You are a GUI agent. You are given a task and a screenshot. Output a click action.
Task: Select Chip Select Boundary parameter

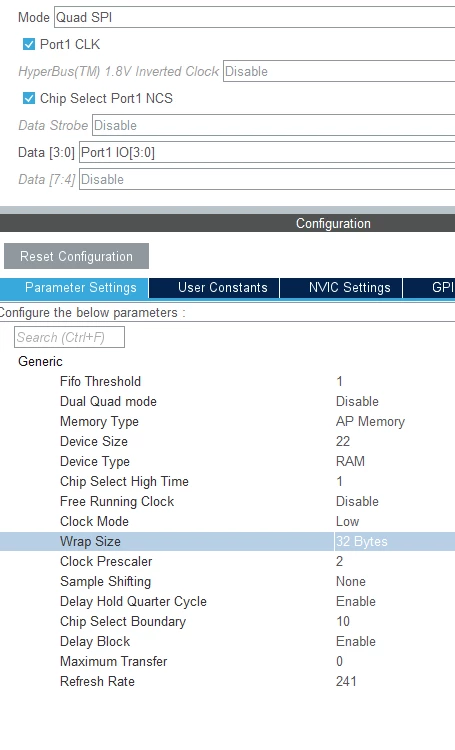coord(122,621)
